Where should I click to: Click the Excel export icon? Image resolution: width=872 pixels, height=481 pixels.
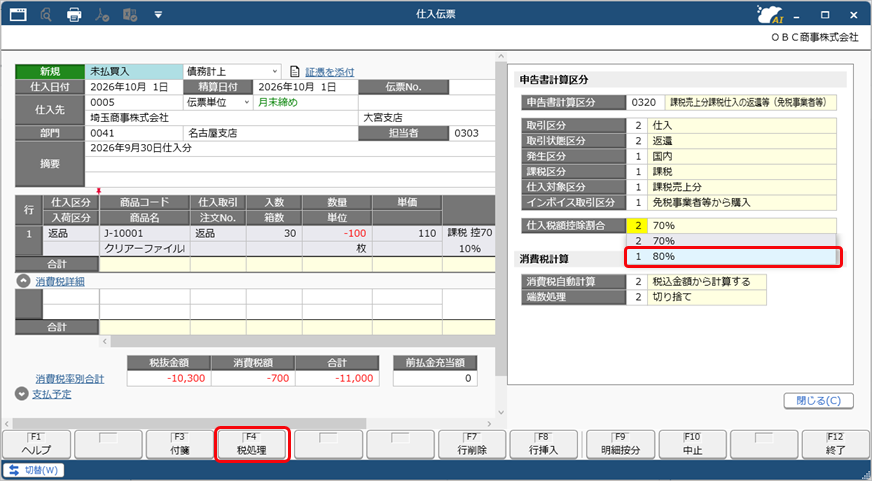130,14
